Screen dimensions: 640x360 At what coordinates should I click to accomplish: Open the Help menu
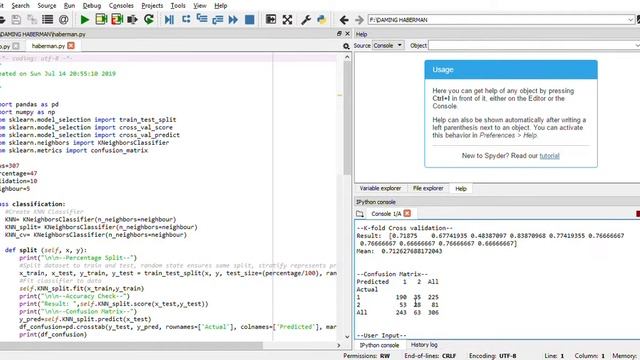[221, 6]
